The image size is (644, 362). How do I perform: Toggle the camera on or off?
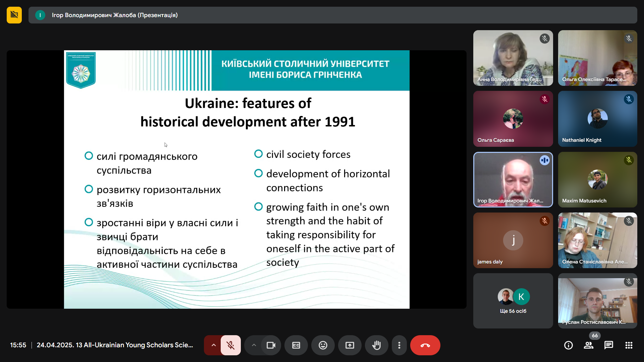point(271,345)
